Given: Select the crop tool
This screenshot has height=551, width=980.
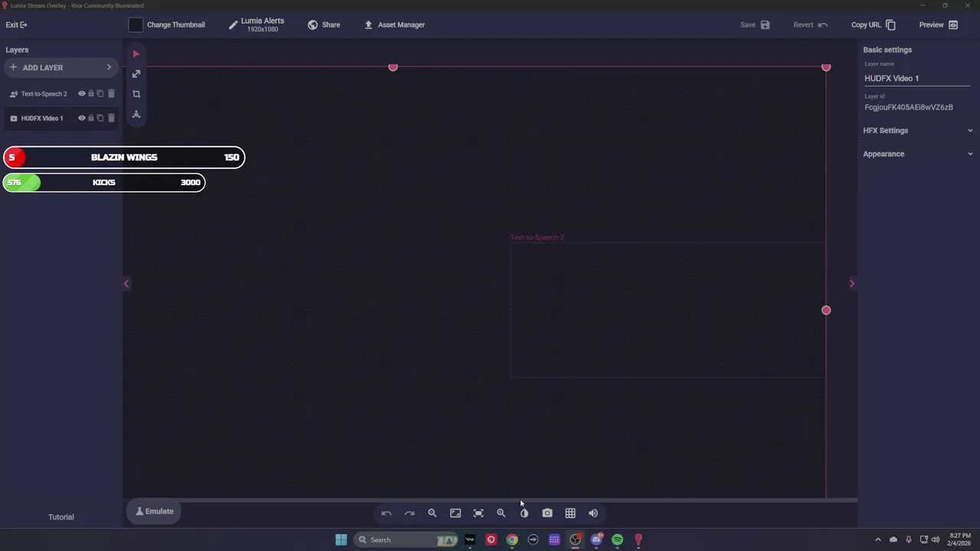Looking at the screenshot, I should 136,94.
